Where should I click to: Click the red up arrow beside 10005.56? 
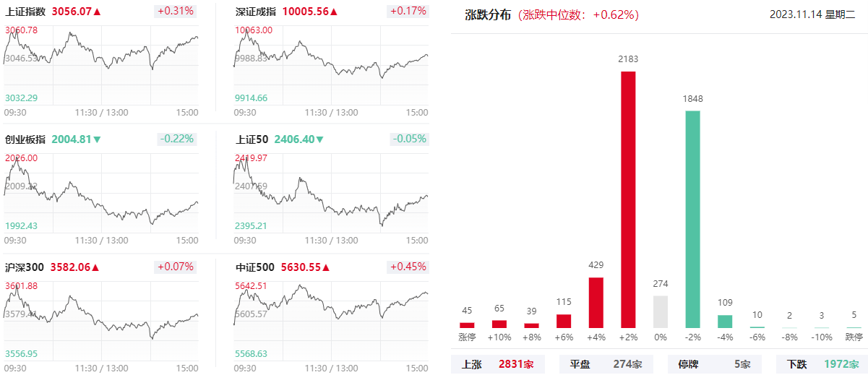(335, 12)
